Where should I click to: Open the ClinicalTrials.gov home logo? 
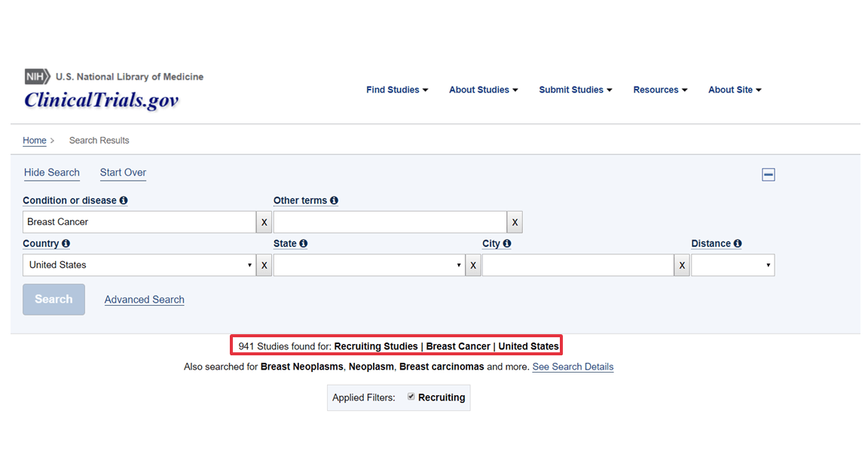click(x=101, y=100)
